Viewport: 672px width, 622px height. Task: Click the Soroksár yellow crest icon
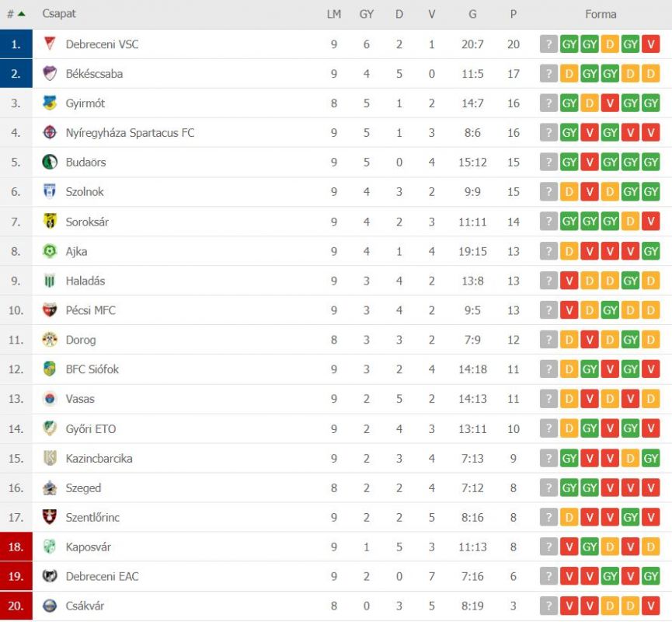pos(50,222)
